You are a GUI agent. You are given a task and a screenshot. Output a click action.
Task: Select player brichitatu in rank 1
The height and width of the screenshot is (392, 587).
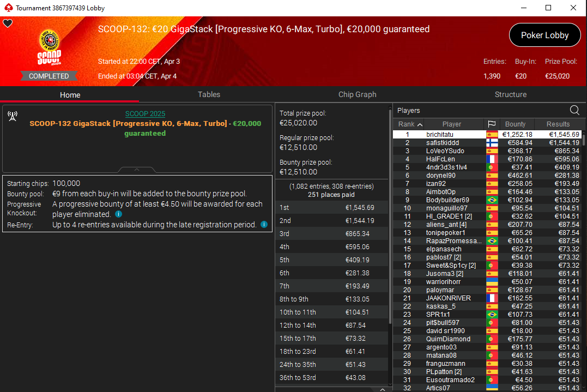(x=487, y=135)
